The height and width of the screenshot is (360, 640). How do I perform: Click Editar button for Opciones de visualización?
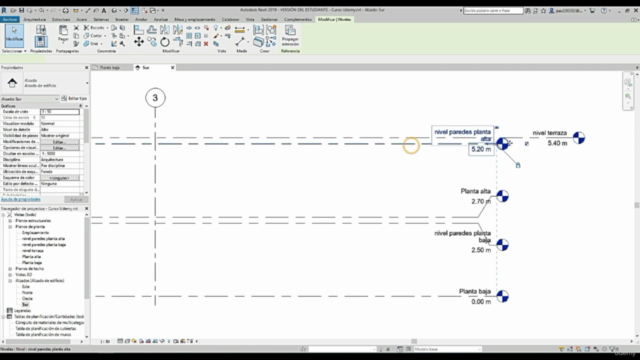[60, 148]
